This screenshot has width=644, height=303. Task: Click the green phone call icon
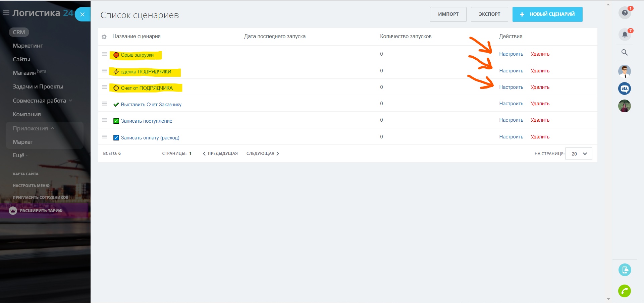point(625,291)
